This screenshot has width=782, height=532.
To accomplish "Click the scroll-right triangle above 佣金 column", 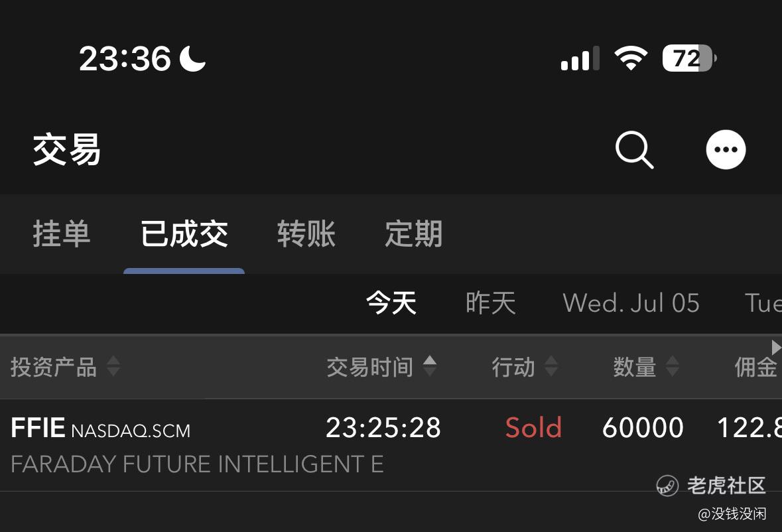I will [776, 347].
